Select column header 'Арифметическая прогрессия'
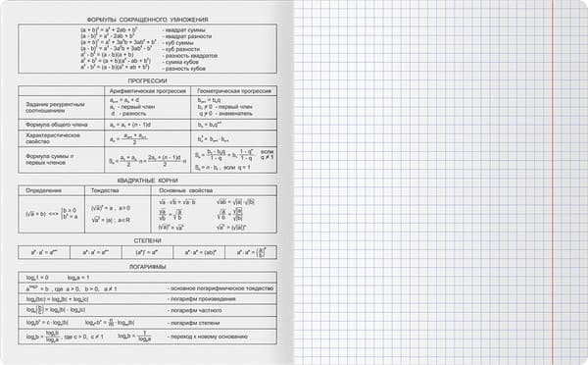588x365 pixels. tap(148, 91)
